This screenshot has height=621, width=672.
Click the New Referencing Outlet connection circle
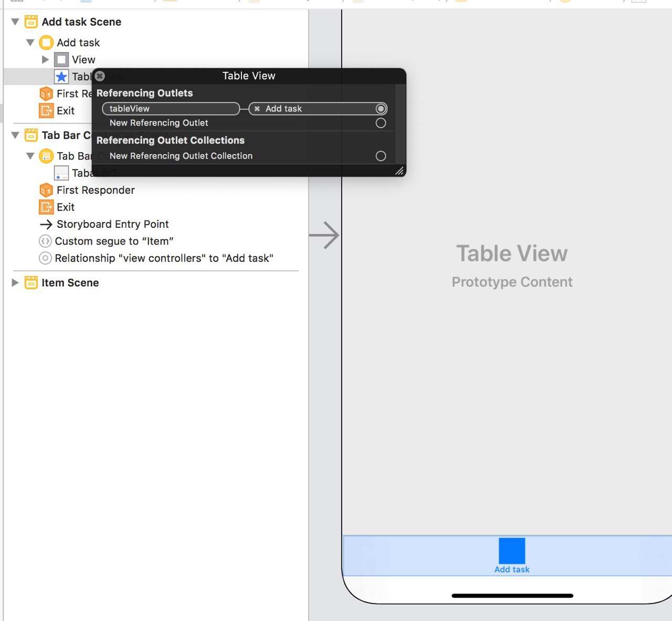pos(381,123)
